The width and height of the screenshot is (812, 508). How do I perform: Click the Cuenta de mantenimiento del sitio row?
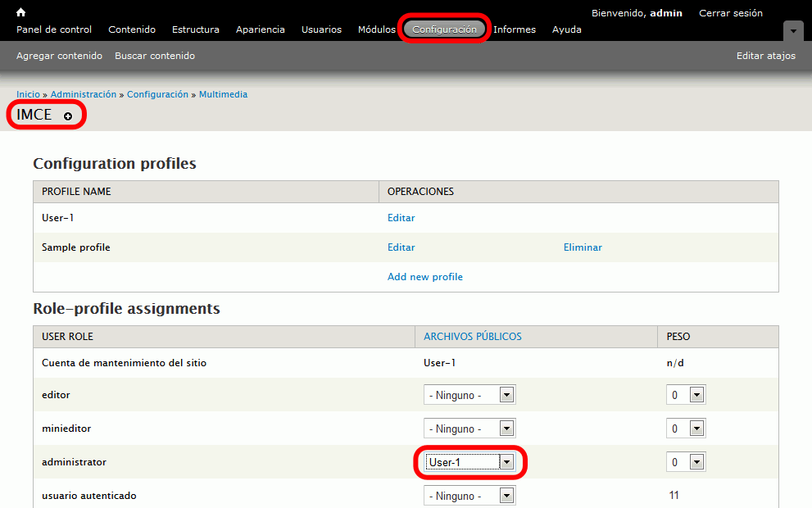[x=406, y=363]
